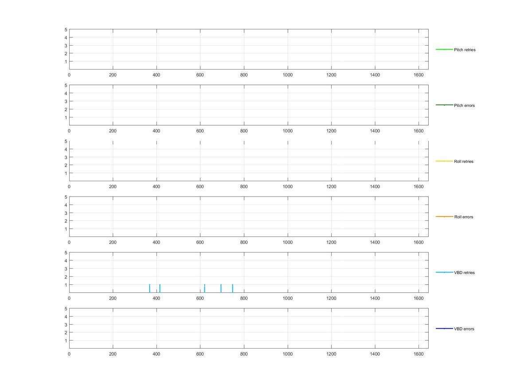Click the y-axis value 3 of VBD errors plot

click(66, 325)
